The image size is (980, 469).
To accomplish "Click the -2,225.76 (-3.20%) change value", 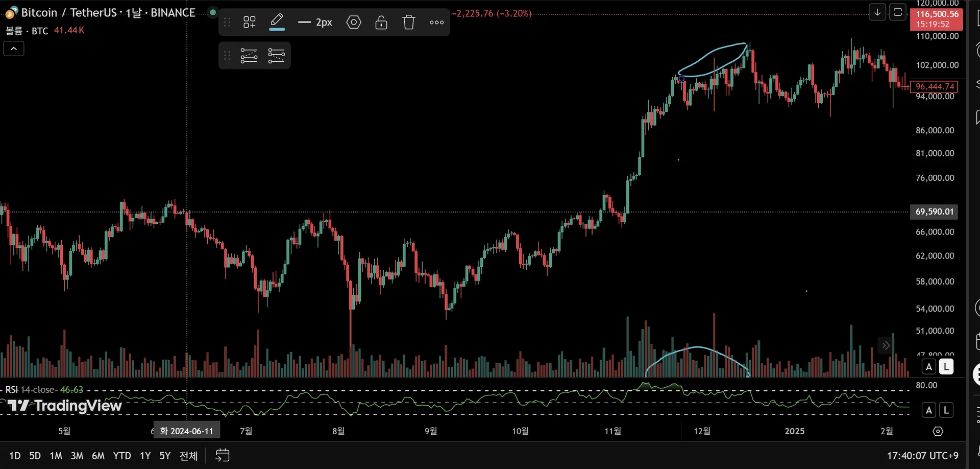I will [492, 13].
